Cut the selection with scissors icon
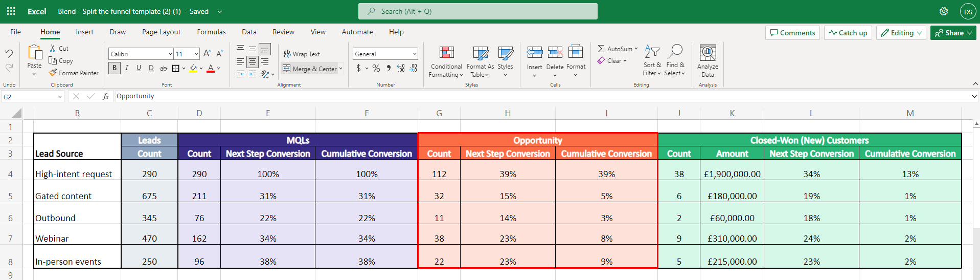Viewport: 980px width, 280px height. coord(53,48)
